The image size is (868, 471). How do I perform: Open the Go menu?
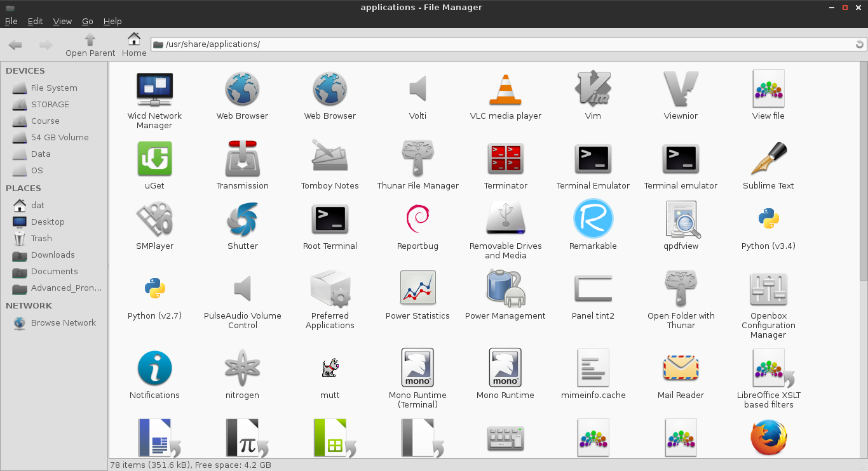(x=87, y=21)
